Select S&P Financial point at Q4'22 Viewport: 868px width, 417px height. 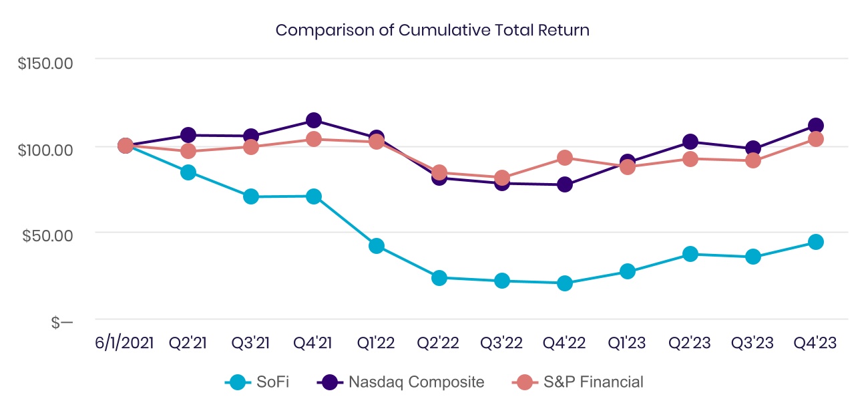565,158
